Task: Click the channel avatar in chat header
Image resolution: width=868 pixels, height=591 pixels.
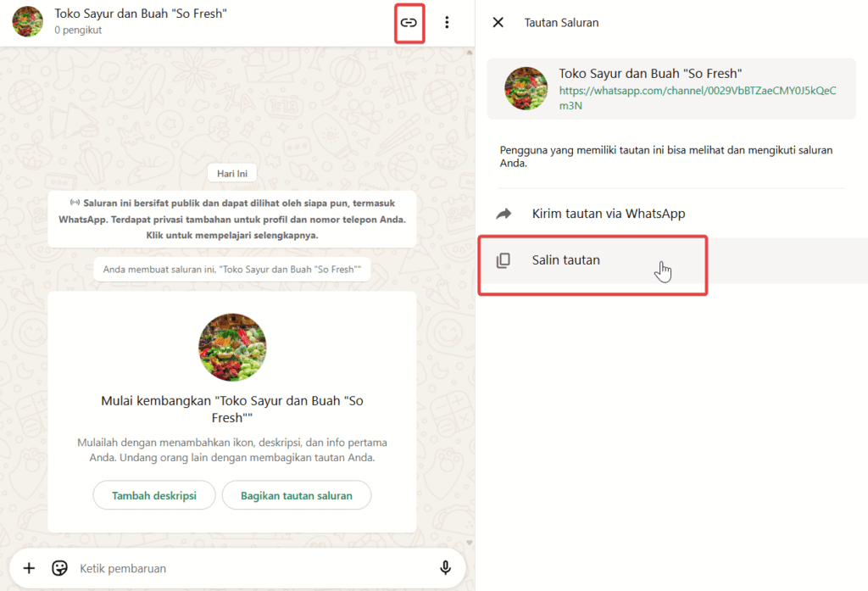Action: tap(28, 22)
